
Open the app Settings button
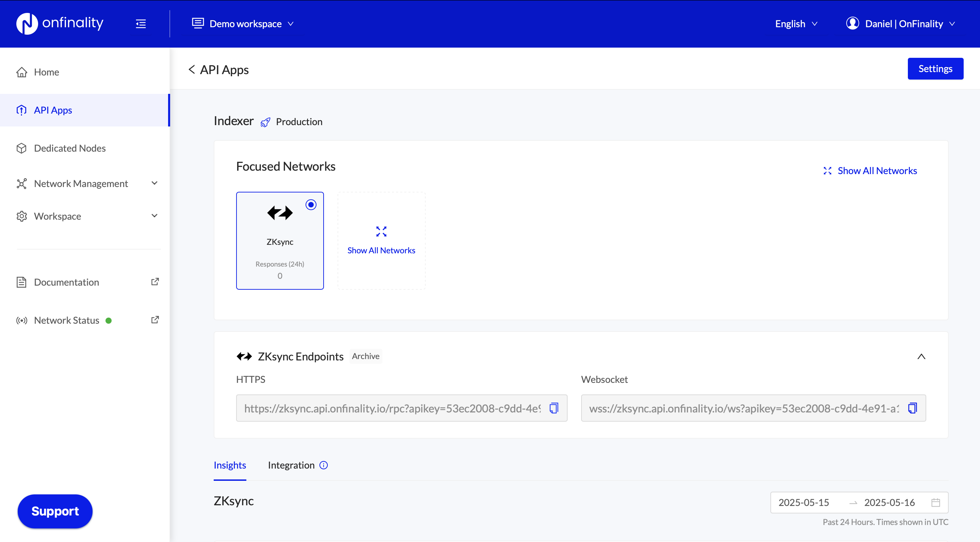(935, 69)
